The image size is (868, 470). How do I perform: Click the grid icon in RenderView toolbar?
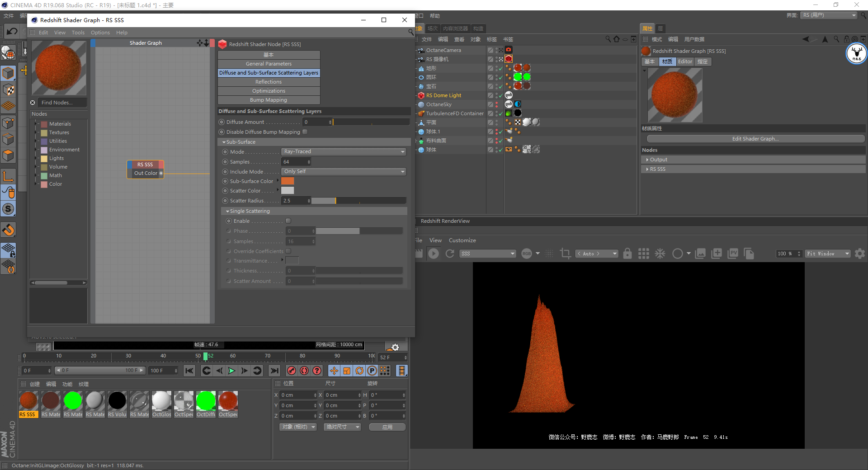click(x=644, y=254)
